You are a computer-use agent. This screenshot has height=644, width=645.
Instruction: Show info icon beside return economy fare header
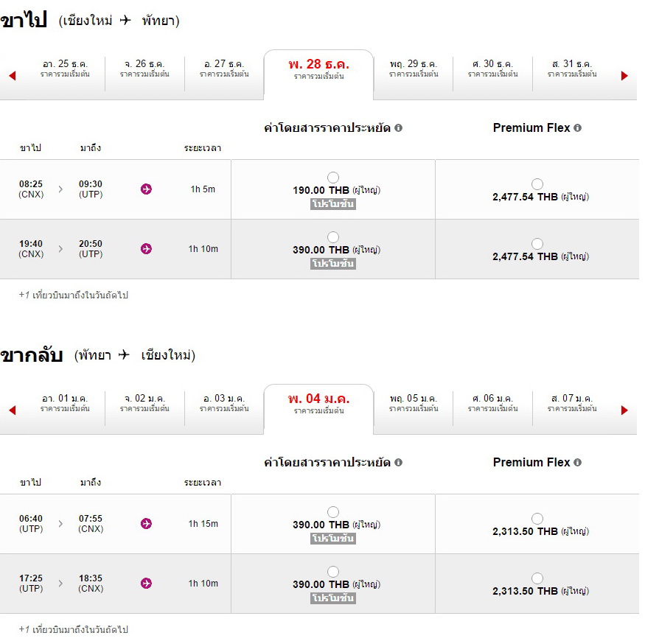pos(398,463)
